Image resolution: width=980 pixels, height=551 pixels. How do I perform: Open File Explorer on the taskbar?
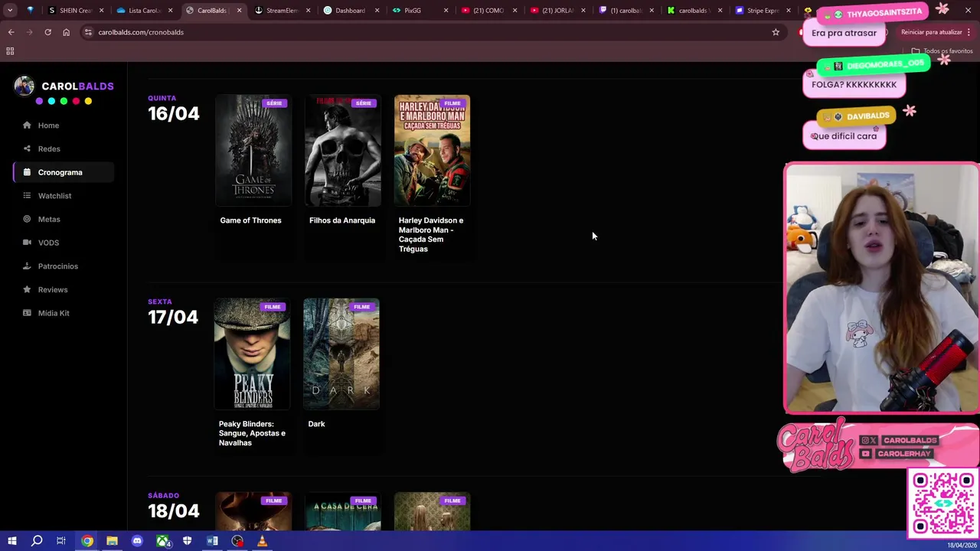point(112,541)
